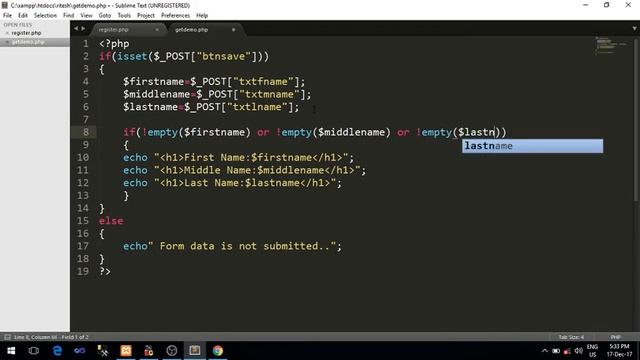
Task: Go to previous tab with left arrow
Action: tap(76, 29)
